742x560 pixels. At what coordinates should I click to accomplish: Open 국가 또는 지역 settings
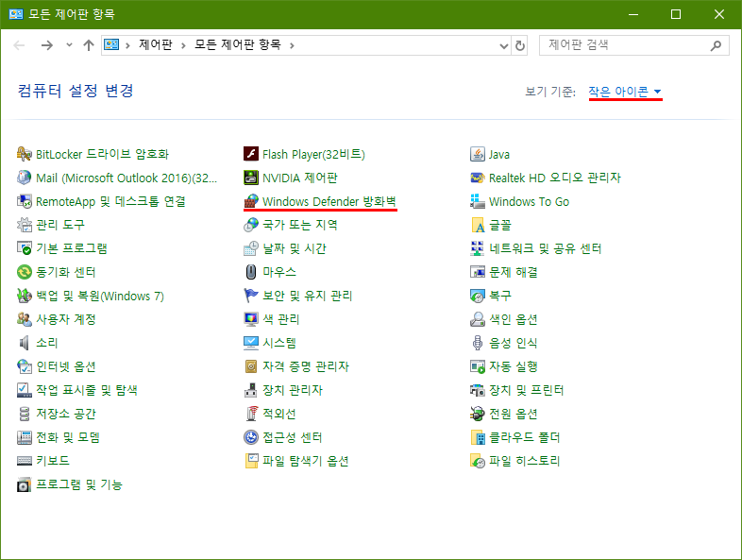(291, 225)
